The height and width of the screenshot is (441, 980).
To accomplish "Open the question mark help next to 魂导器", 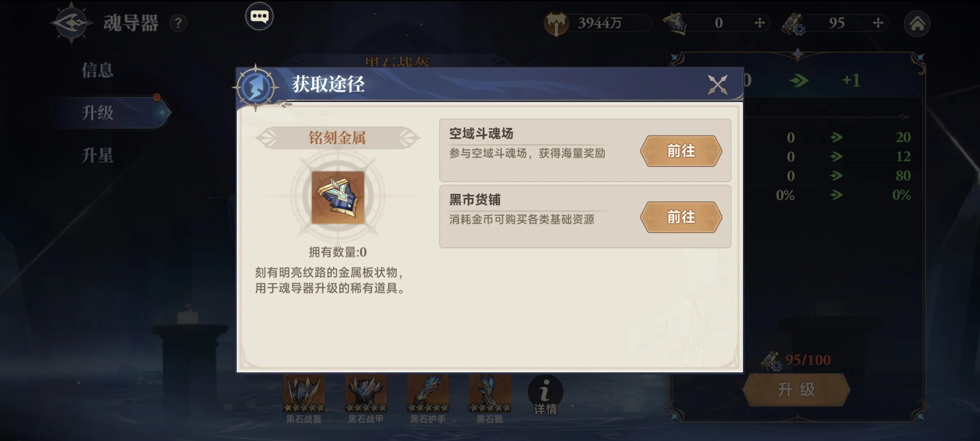I will point(178,23).
